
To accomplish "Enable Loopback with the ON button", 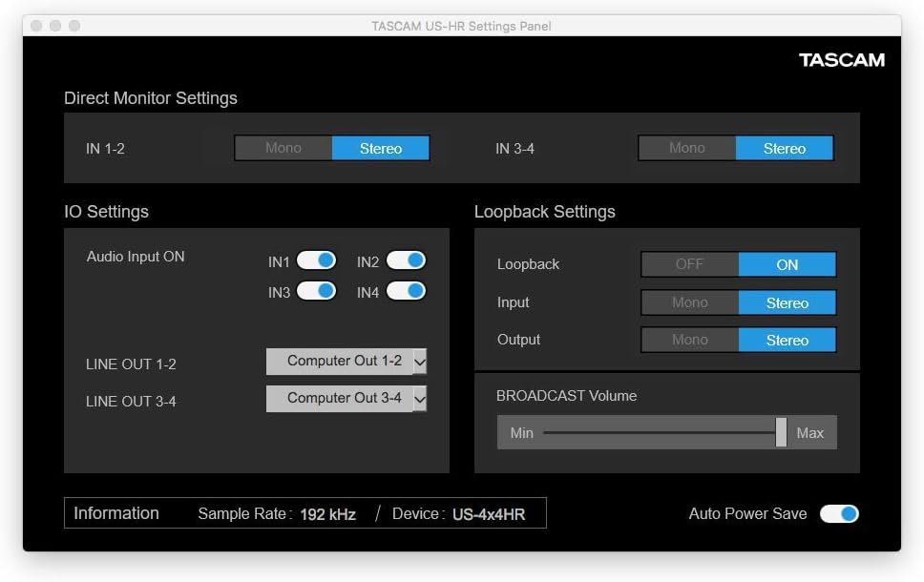I will (x=787, y=264).
